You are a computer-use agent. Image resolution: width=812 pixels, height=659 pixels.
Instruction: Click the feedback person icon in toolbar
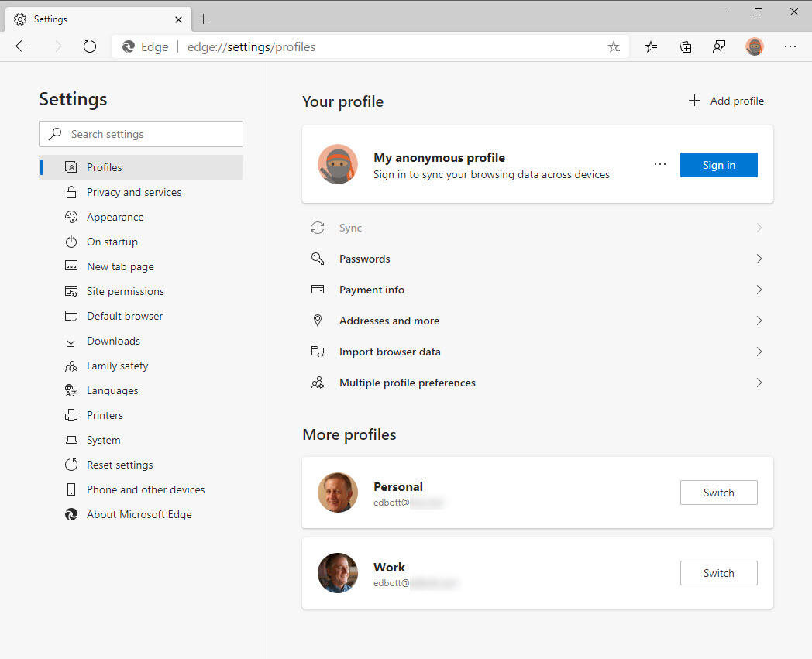(x=719, y=47)
